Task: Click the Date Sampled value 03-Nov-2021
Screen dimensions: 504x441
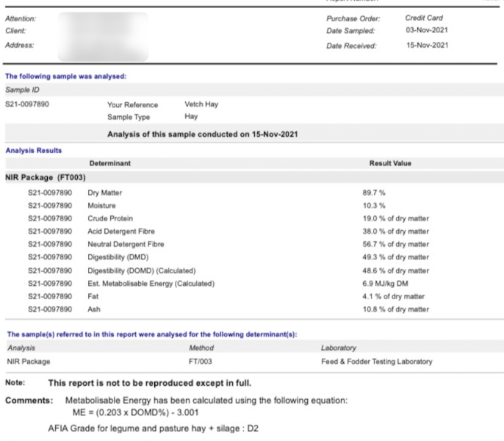Action: tap(426, 31)
